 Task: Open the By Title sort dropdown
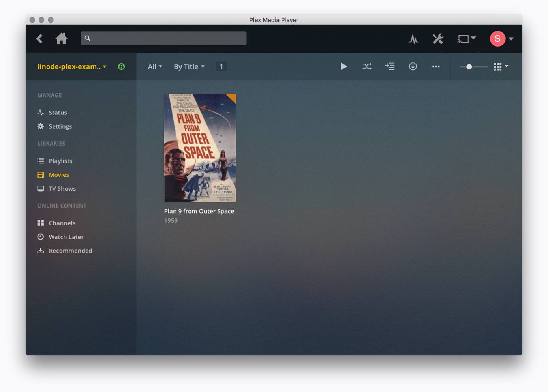(x=189, y=66)
